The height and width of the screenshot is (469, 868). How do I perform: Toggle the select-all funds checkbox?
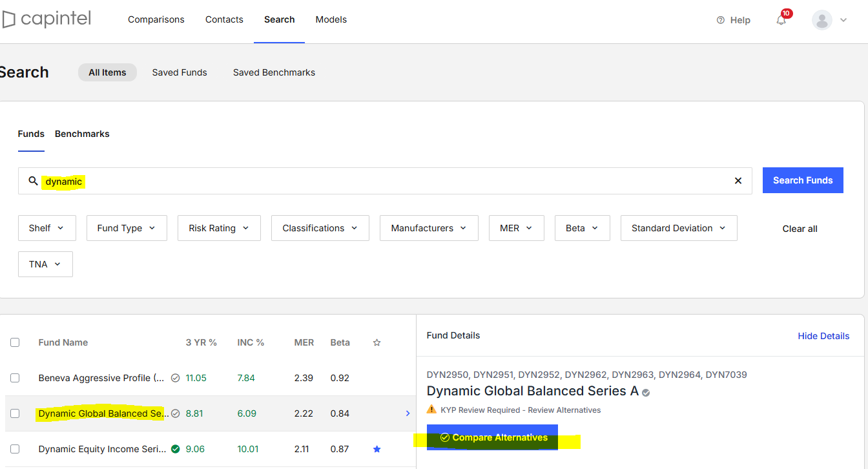point(15,342)
